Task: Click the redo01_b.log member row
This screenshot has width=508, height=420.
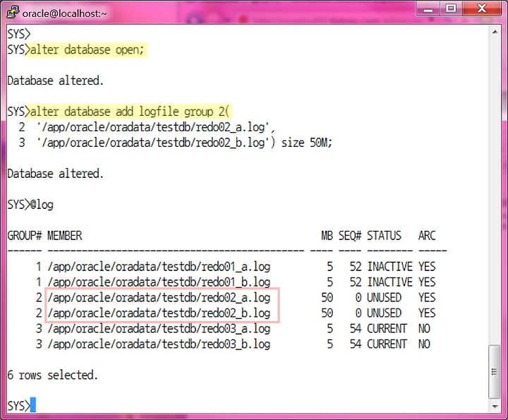Action: pyautogui.click(x=159, y=282)
